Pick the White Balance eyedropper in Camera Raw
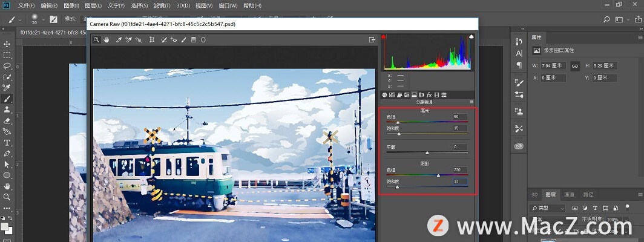Image resolution: width=644 pixels, height=242 pixels. point(119,40)
